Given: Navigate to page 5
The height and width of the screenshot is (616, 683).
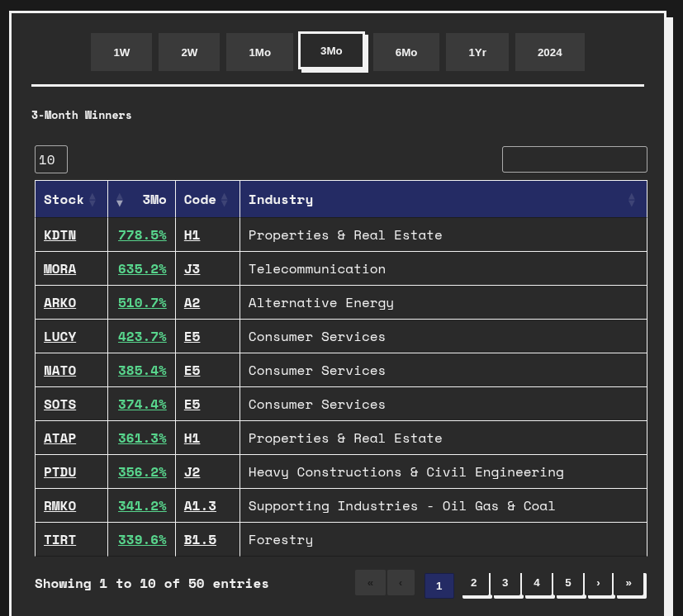Looking at the screenshot, I should 568,583.
